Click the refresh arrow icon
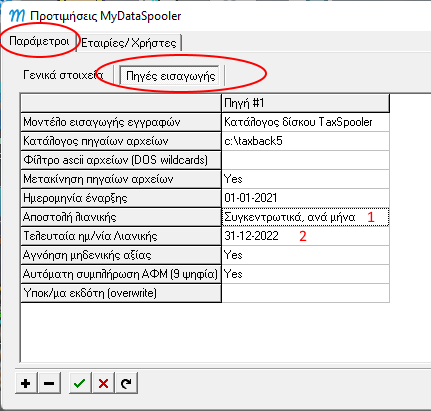This screenshot has width=431, height=411. click(x=126, y=383)
